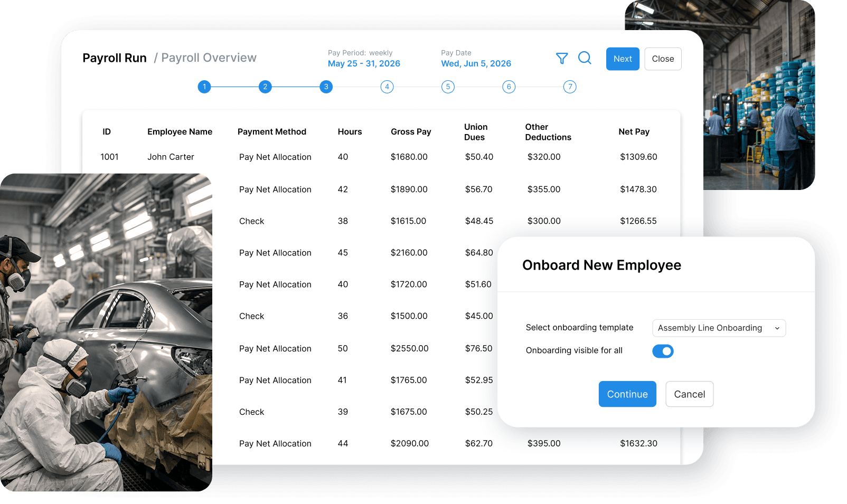Open the onboarding template dropdown
Image resolution: width=847 pixels, height=504 pixels.
click(x=719, y=328)
